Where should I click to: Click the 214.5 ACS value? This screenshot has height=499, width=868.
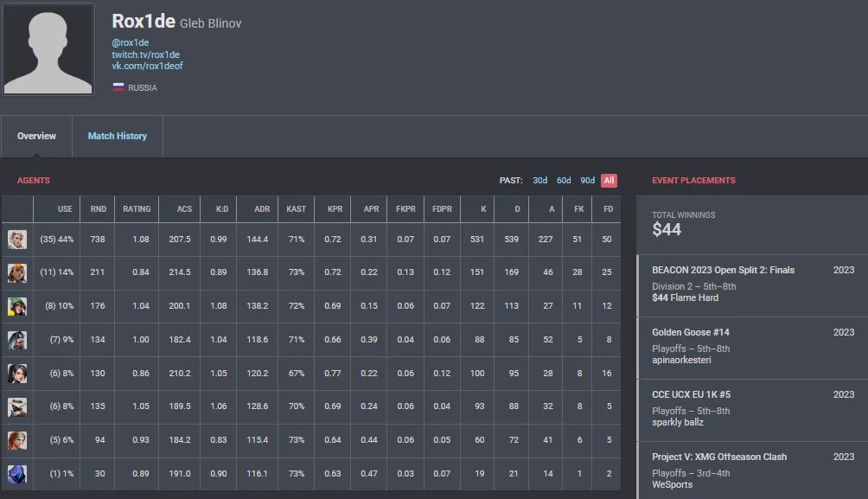[180, 272]
